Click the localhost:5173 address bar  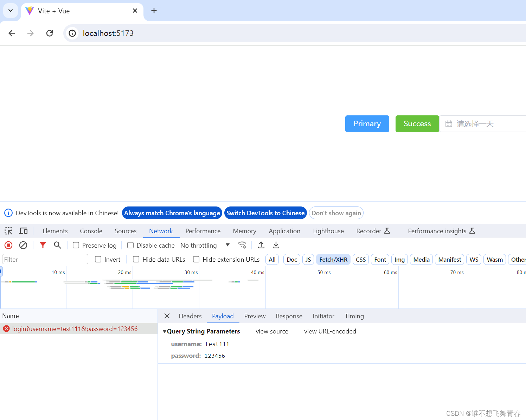pos(295,33)
